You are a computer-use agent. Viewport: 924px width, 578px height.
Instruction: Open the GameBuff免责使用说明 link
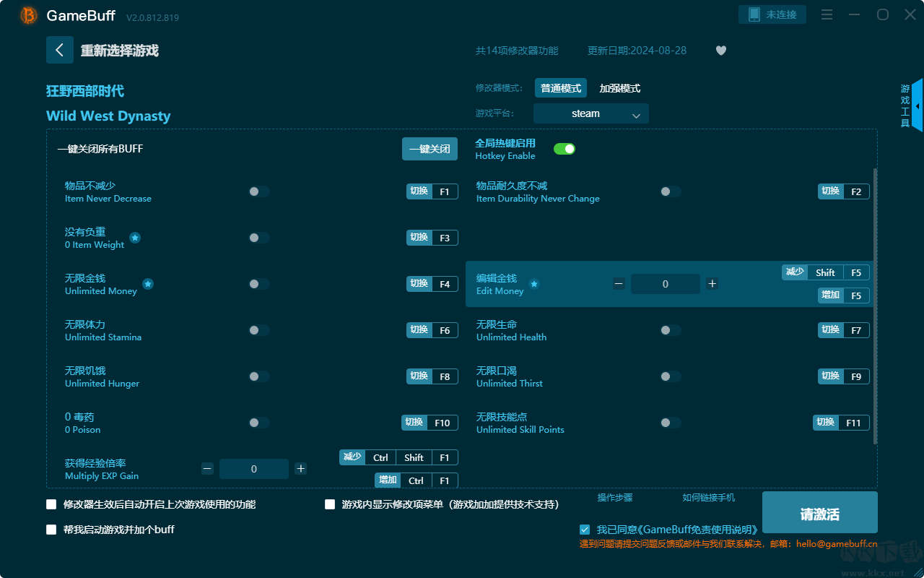click(x=697, y=530)
